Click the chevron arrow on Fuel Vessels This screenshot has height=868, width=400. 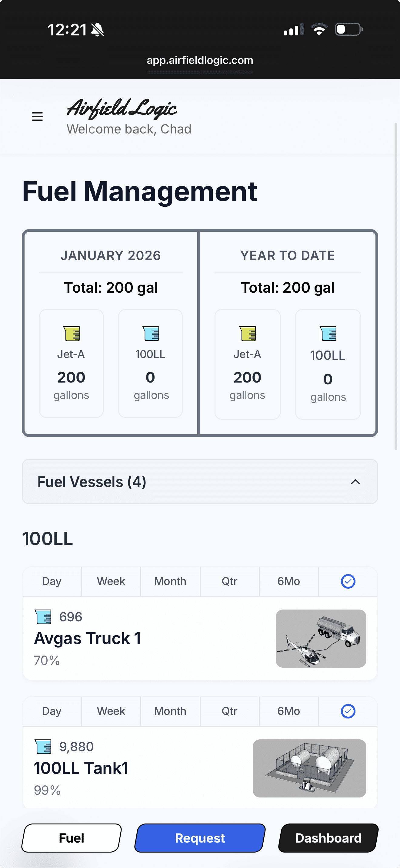(x=355, y=482)
